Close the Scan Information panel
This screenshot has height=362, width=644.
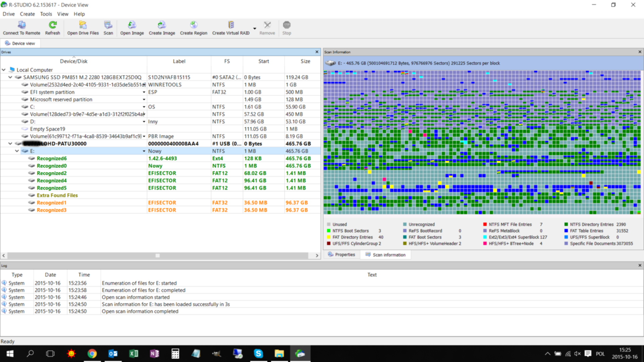click(x=640, y=52)
